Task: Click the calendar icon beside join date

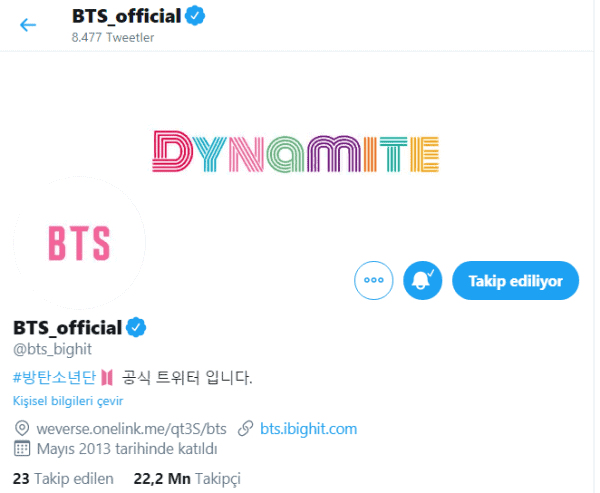Action: point(20,450)
